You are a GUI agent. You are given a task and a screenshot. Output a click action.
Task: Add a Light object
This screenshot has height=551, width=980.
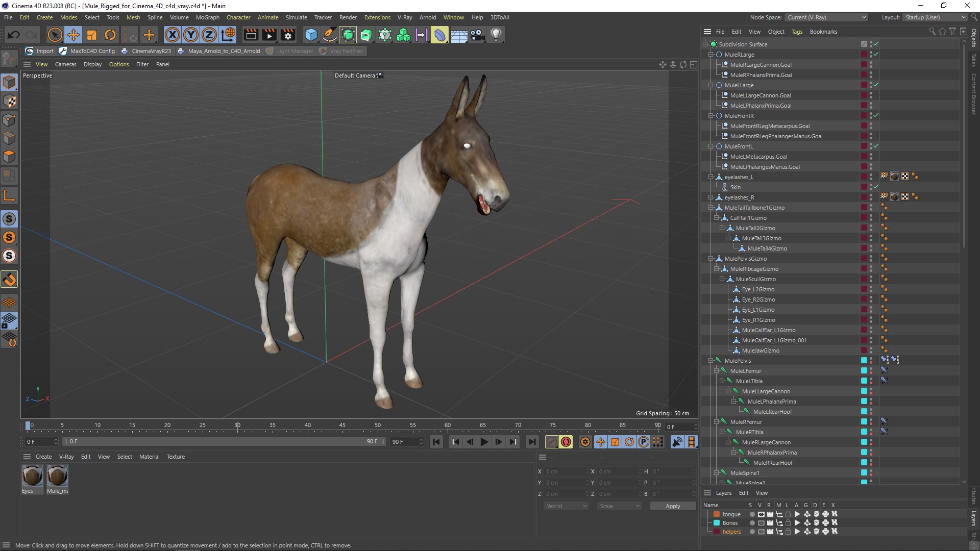pos(496,35)
